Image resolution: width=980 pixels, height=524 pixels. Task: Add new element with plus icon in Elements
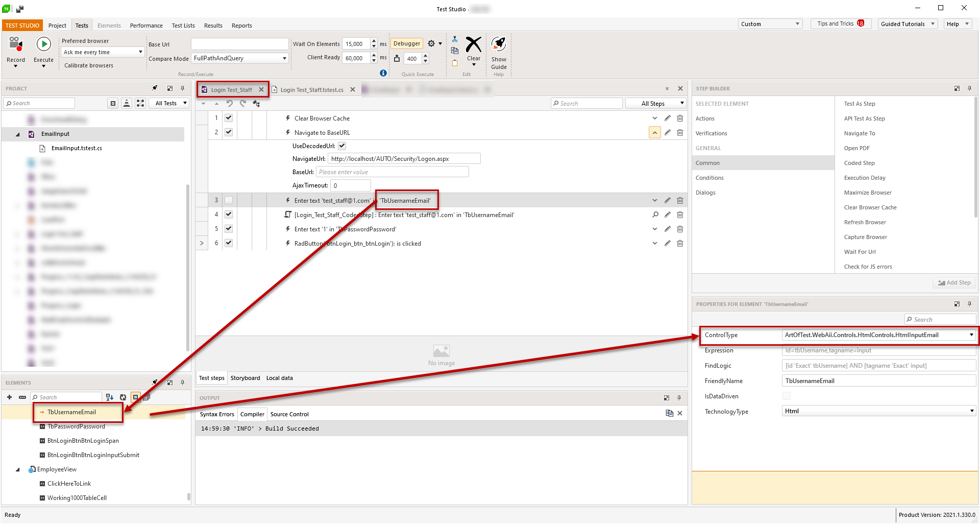(9, 397)
